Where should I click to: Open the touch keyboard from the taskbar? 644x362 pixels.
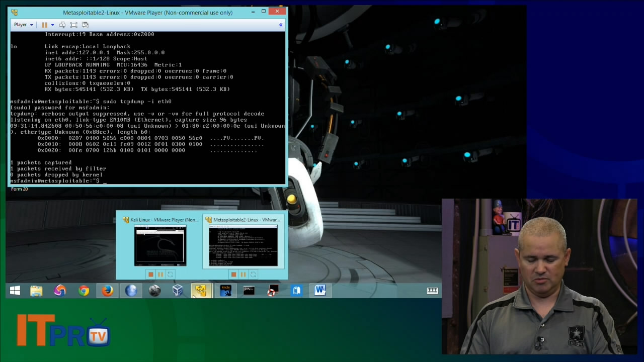[x=432, y=291]
